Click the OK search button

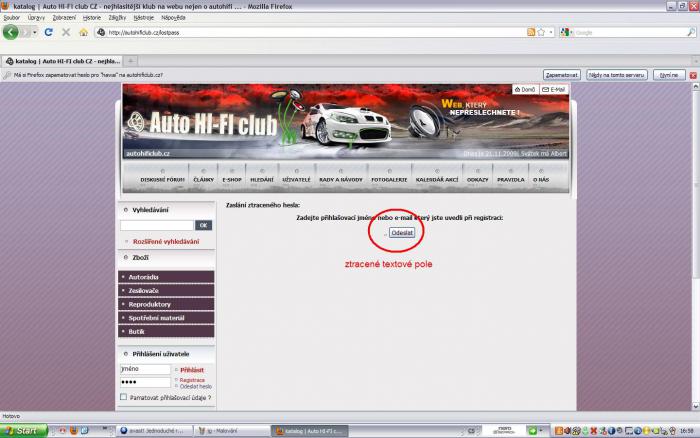pyautogui.click(x=203, y=225)
